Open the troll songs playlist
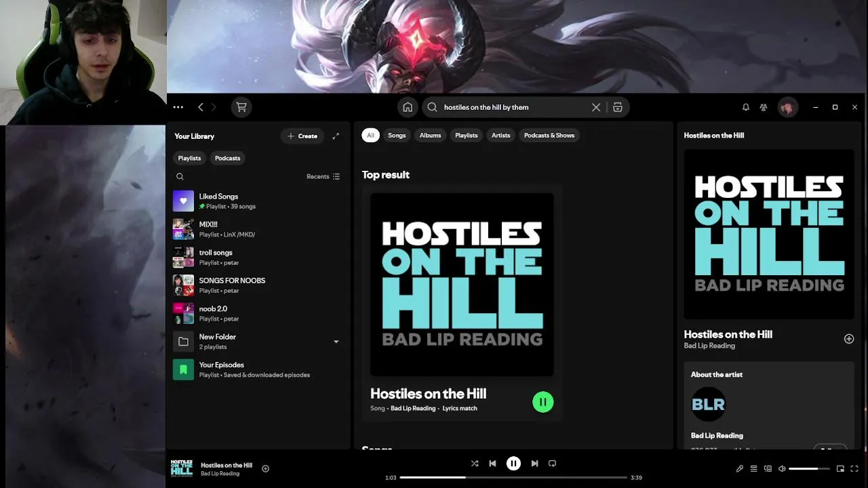The height and width of the screenshot is (488, 868). pos(258,258)
